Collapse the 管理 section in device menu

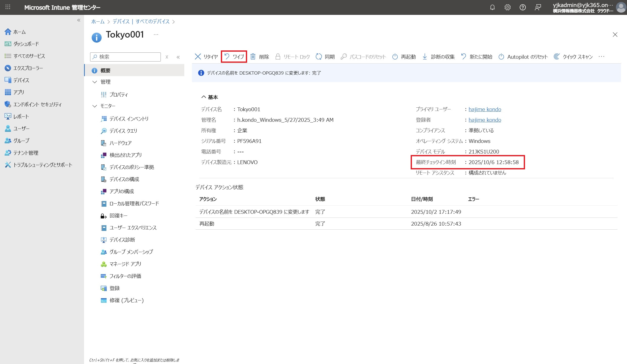(x=95, y=82)
